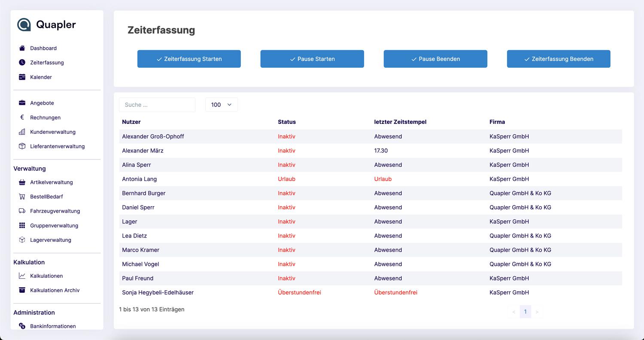644x340 pixels.
Task: Select Zeiterfassung in the sidebar
Action: (x=47, y=63)
